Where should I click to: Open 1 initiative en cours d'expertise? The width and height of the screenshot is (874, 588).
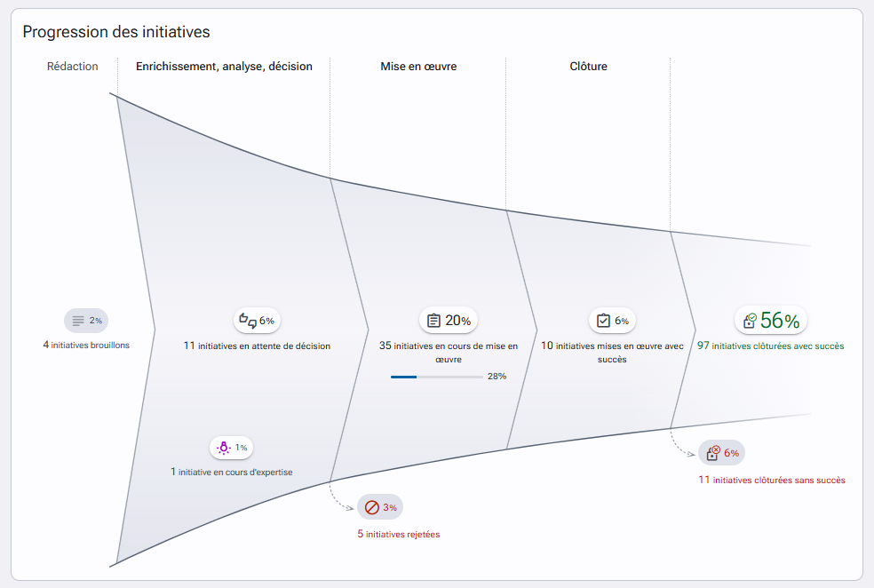point(231,472)
